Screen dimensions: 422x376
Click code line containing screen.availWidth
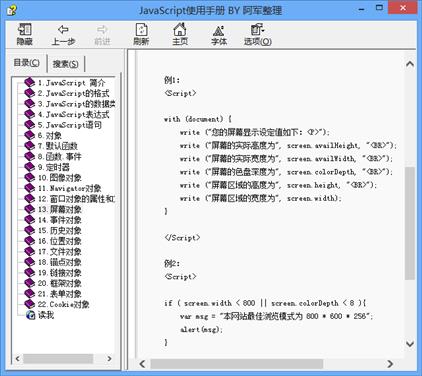coord(286,159)
